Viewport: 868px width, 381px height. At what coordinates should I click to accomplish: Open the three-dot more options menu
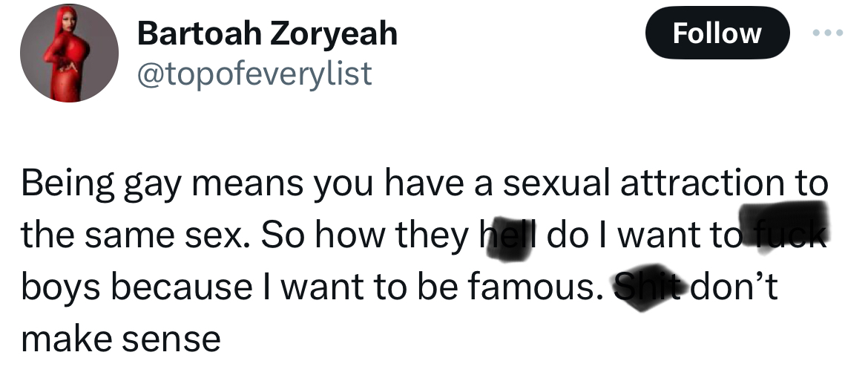(x=829, y=34)
